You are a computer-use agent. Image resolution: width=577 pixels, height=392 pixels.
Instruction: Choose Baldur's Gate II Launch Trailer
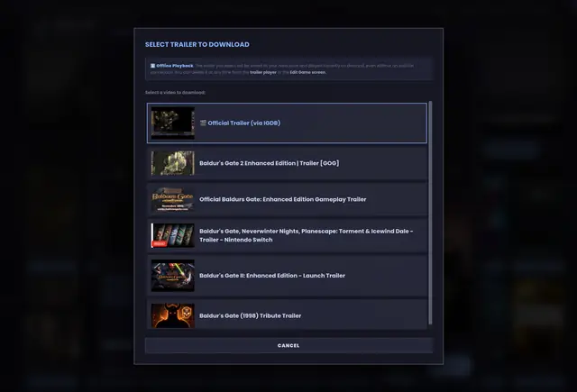click(x=287, y=276)
